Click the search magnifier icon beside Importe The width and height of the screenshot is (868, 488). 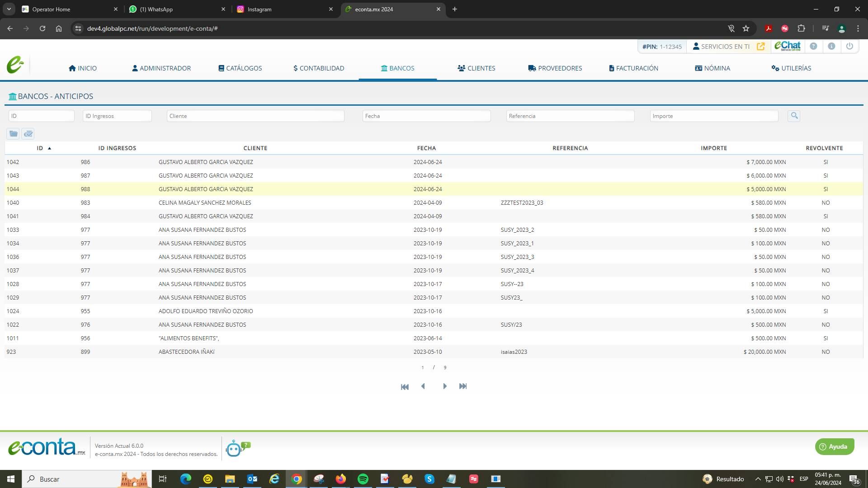(794, 116)
